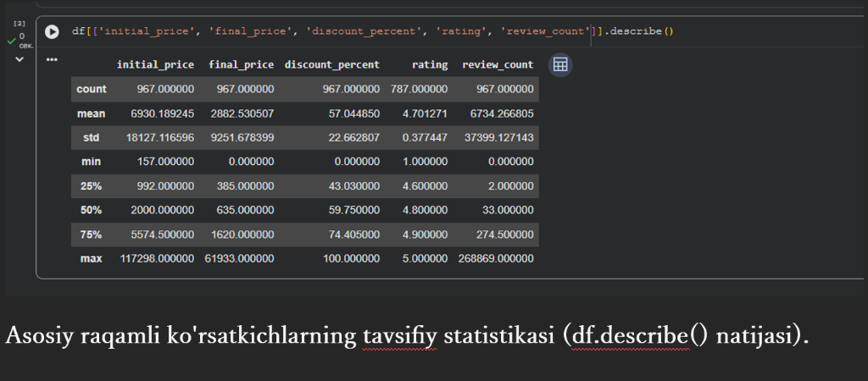Select the mean final_price value 2882.530507
This screenshot has width=868, height=381.
pyautogui.click(x=241, y=113)
